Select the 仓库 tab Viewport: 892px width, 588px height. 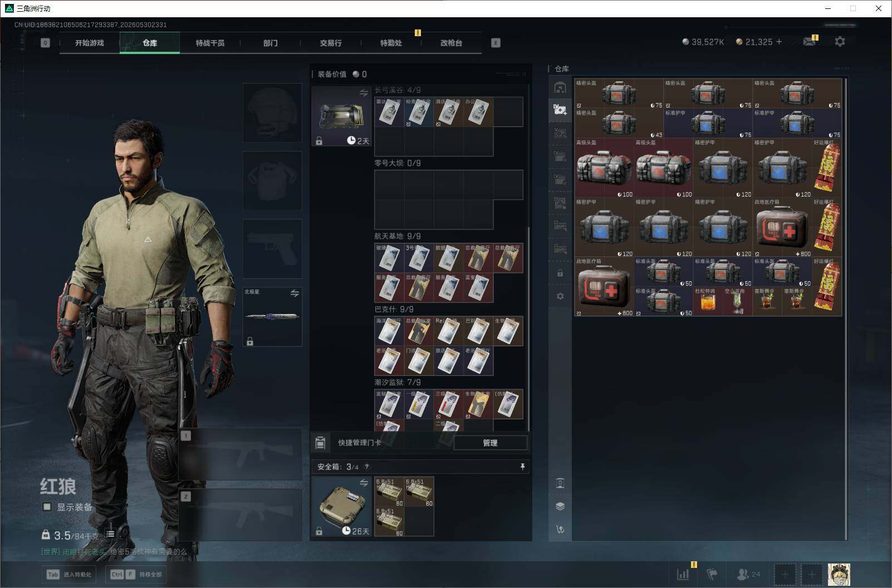[x=150, y=43]
